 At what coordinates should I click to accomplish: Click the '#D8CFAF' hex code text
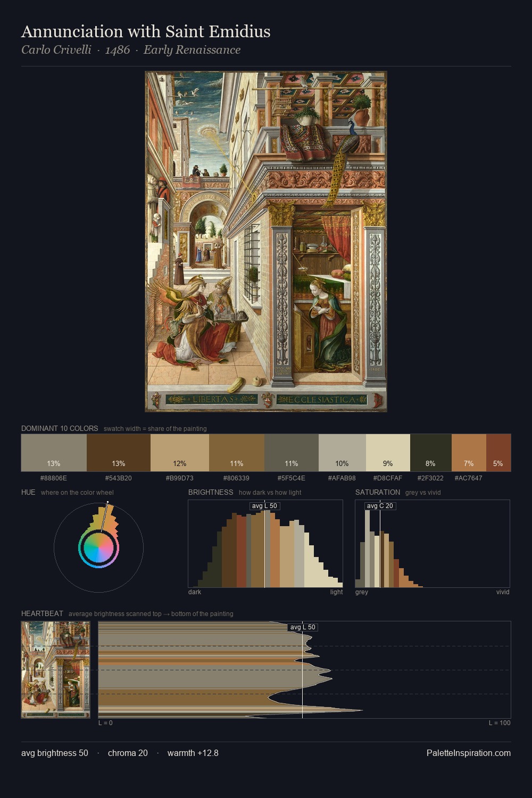[388, 478]
